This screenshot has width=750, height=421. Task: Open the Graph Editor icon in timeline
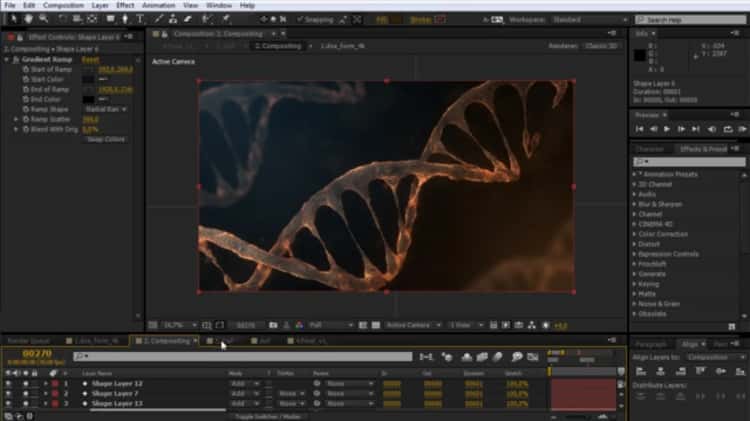click(x=532, y=357)
